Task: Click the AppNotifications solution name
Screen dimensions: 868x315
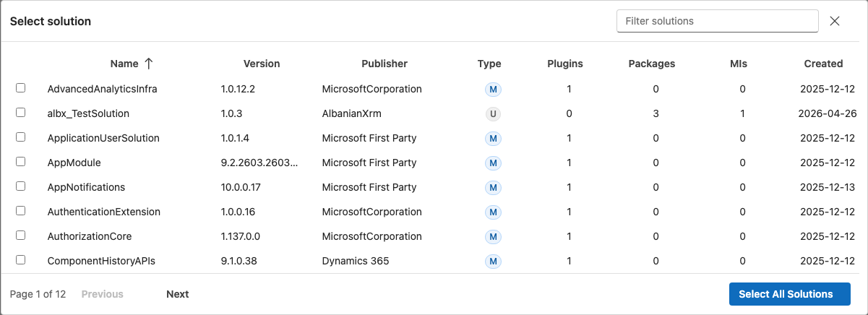Action: pos(86,187)
